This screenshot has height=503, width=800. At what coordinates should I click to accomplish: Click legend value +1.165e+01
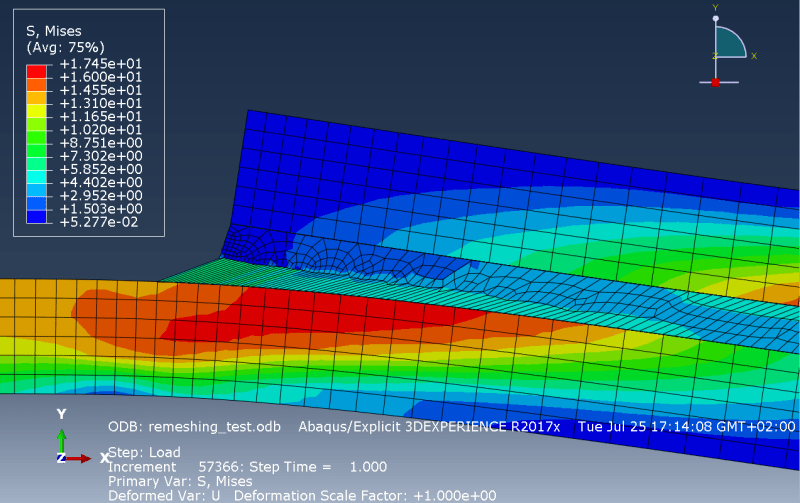(x=101, y=117)
